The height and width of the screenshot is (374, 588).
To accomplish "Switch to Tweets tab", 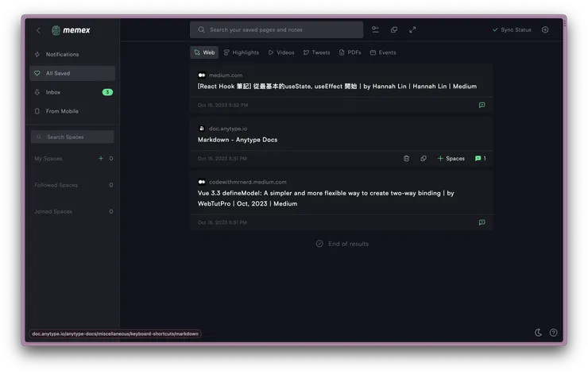I will (x=317, y=52).
